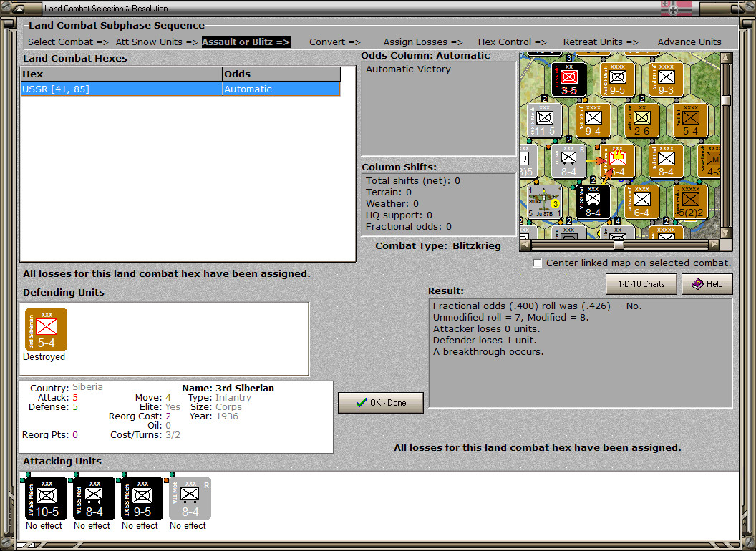The image size is (756, 551).
Task: Move the mini-map horizontal scrollbar thumb
Action: pyautogui.click(x=619, y=245)
